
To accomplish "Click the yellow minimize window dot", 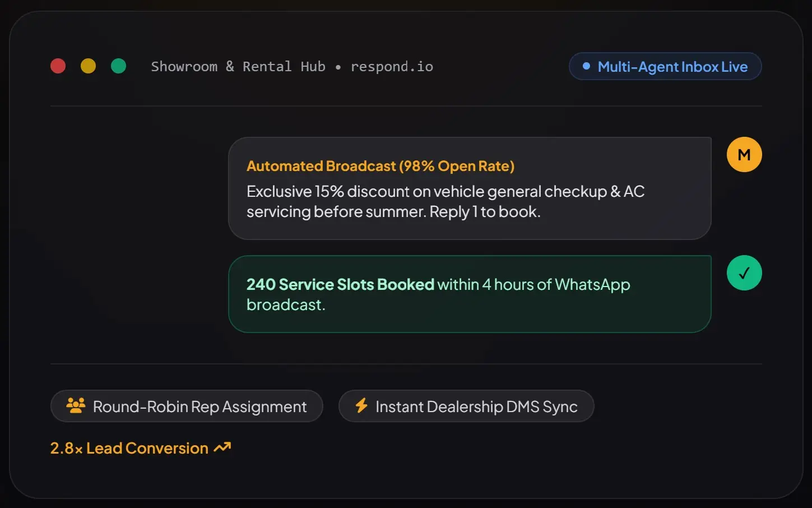I will 89,66.
